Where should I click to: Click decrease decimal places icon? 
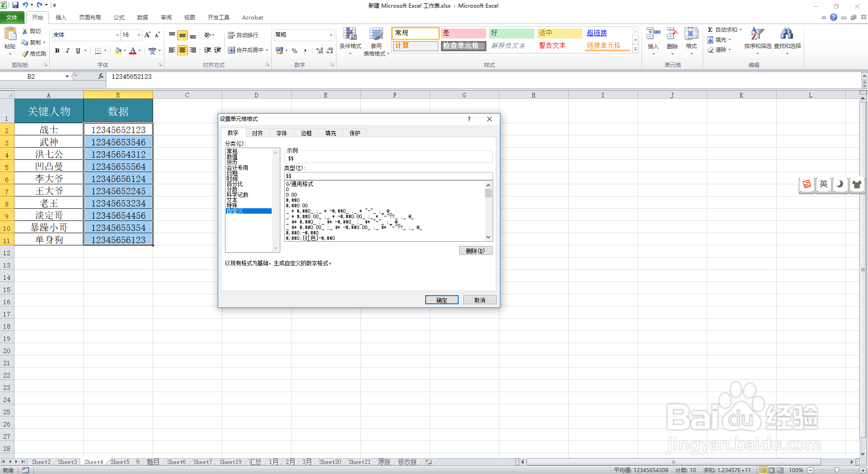pos(330,51)
